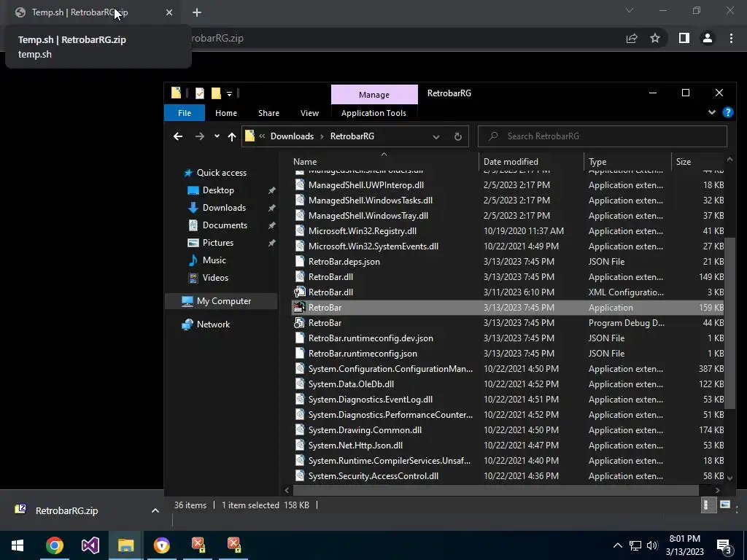
Task: Click the XML Configuration RetroBar.dll icon
Action: pyautogui.click(x=299, y=292)
